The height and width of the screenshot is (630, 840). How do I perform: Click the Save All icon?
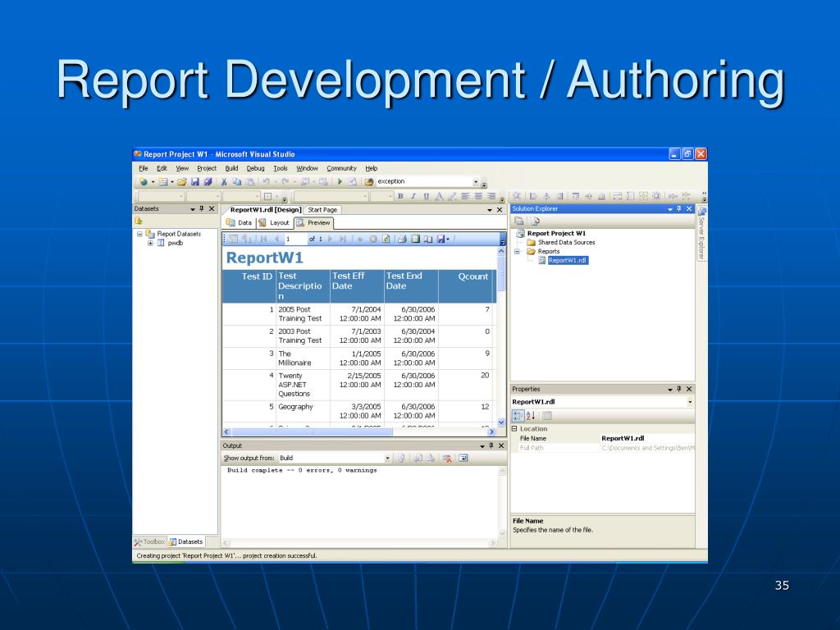(208, 182)
